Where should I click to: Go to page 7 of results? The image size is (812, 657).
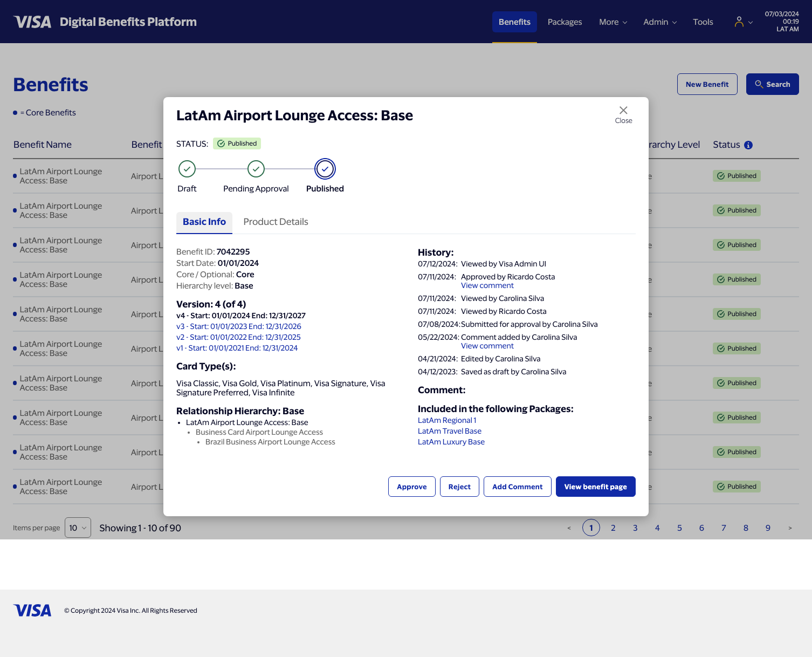[x=724, y=528]
